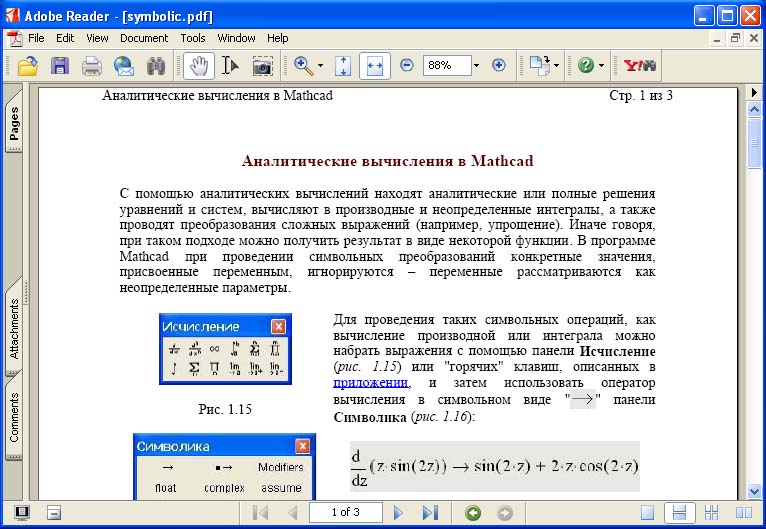
Task: Minimize the inner document window
Action: click(x=717, y=39)
